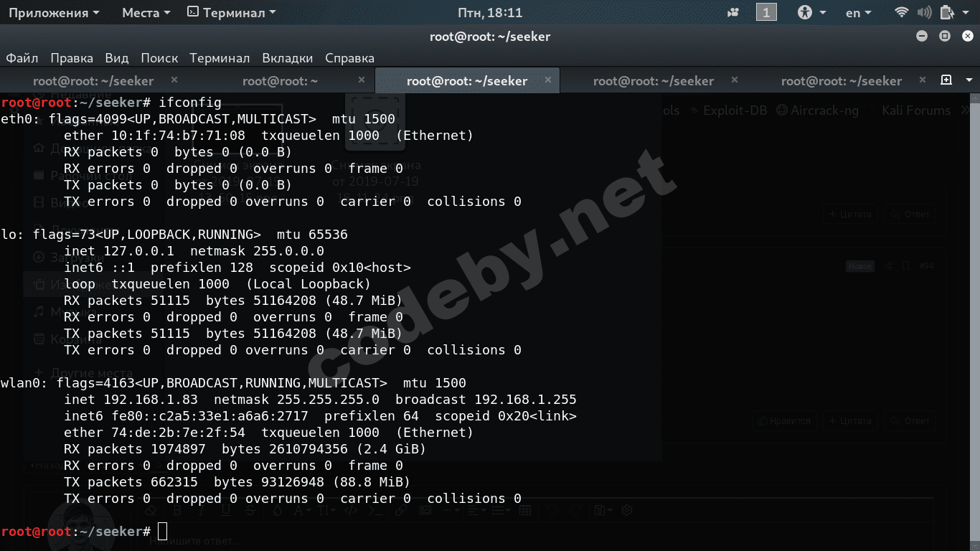Image resolution: width=980 pixels, height=551 pixels.
Task: Click the screen recording camera icon in top bar
Action: click(x=733, y=13)
